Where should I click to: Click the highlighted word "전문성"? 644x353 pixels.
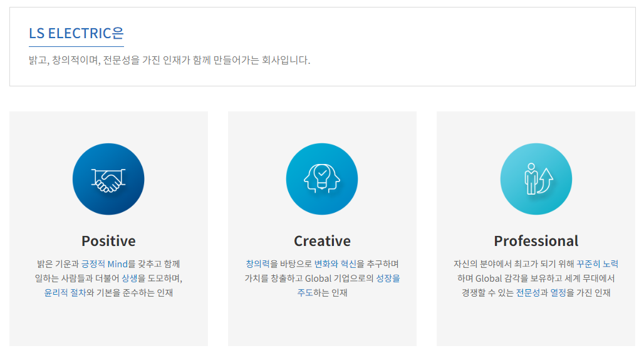pyautogui.click(x=527, y=293)
